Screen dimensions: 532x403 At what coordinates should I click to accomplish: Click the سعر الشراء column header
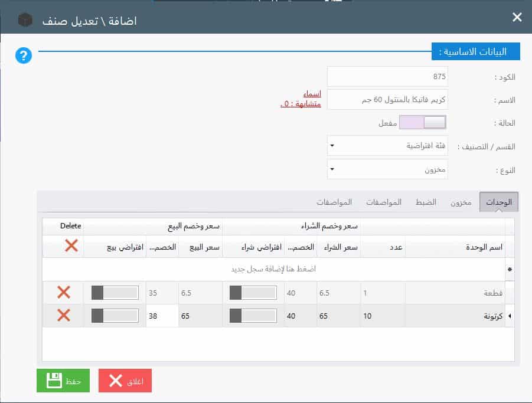338,247
